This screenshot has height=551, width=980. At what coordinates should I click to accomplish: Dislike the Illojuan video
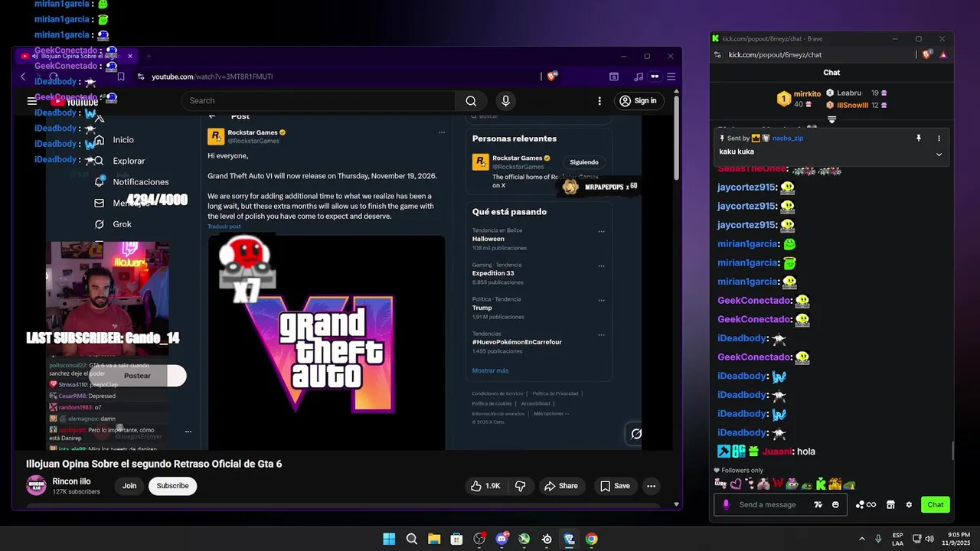(x=520, y=486)
